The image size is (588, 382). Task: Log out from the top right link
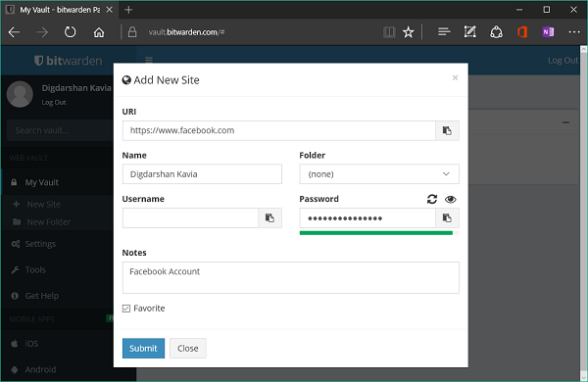point(563,61)
